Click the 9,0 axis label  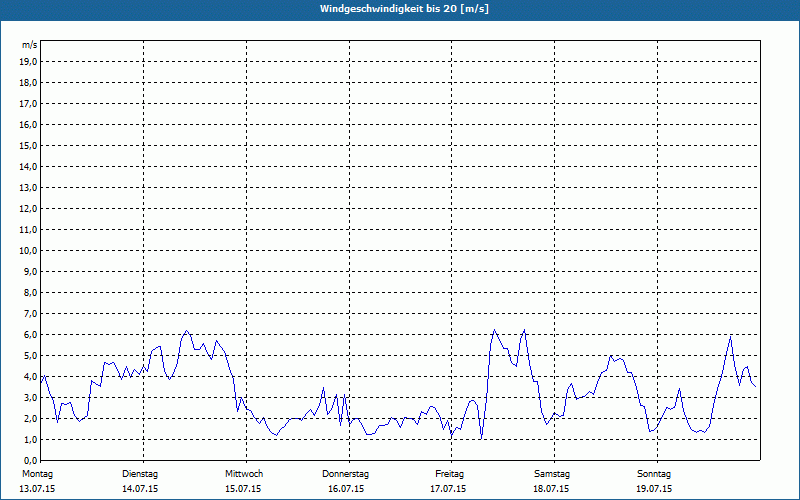click(x=31, y=271)
